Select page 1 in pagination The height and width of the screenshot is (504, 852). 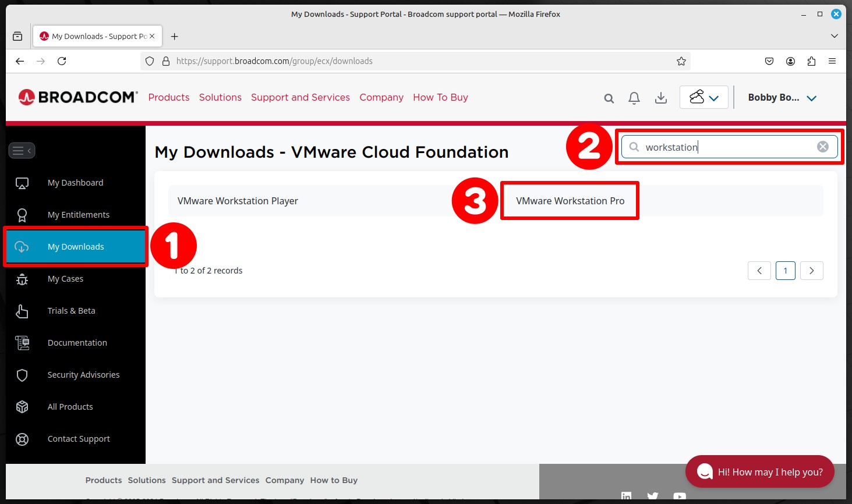pyautogui.click(x=786, y=271)
